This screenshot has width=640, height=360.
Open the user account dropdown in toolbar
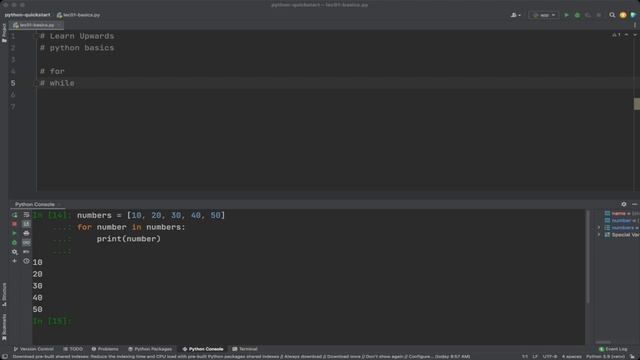[x=516, y=15]
